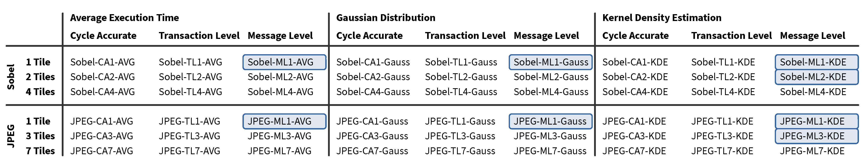Click the Sobel-ML4-KDE cell
Screen dimensions: 868x167
tap(813, 92)
